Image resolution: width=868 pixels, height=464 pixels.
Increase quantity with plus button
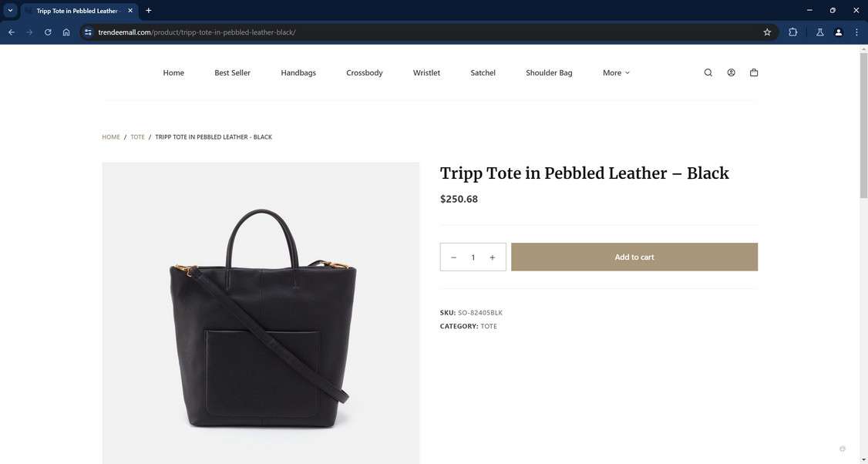coord(492,257)
